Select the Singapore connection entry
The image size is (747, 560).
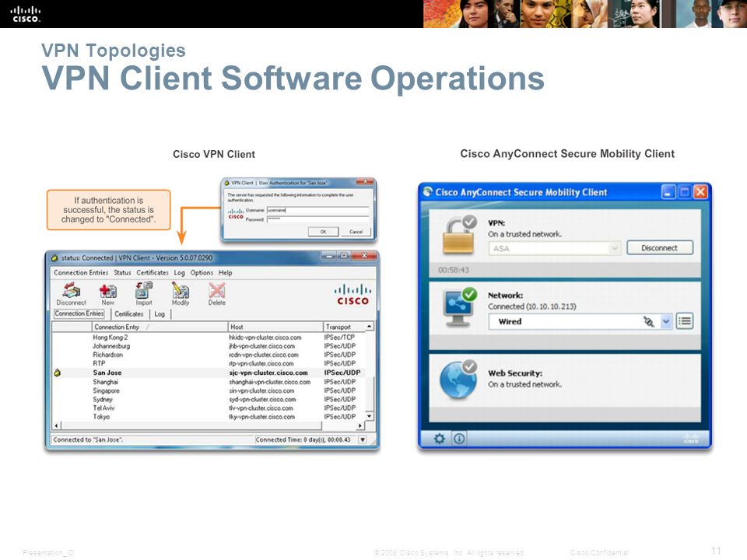209,390
